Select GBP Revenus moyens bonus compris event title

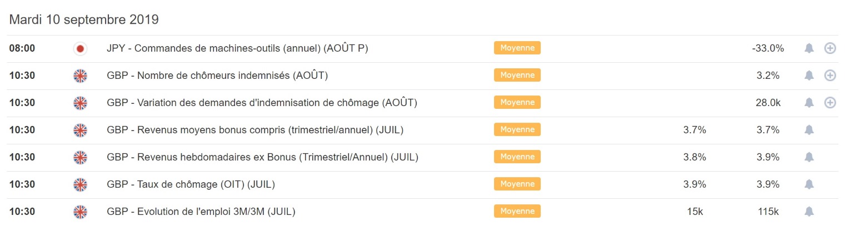(x=255, y=130)
